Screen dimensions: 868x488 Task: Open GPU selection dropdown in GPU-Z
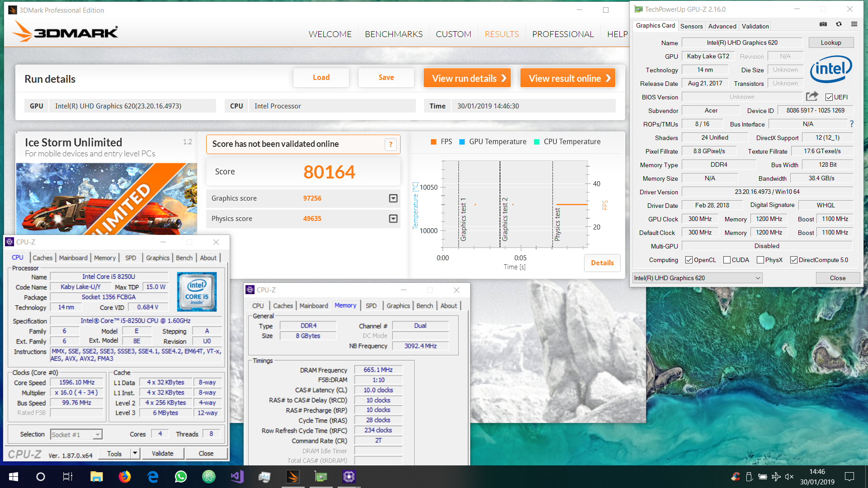[x=697, y=278]
